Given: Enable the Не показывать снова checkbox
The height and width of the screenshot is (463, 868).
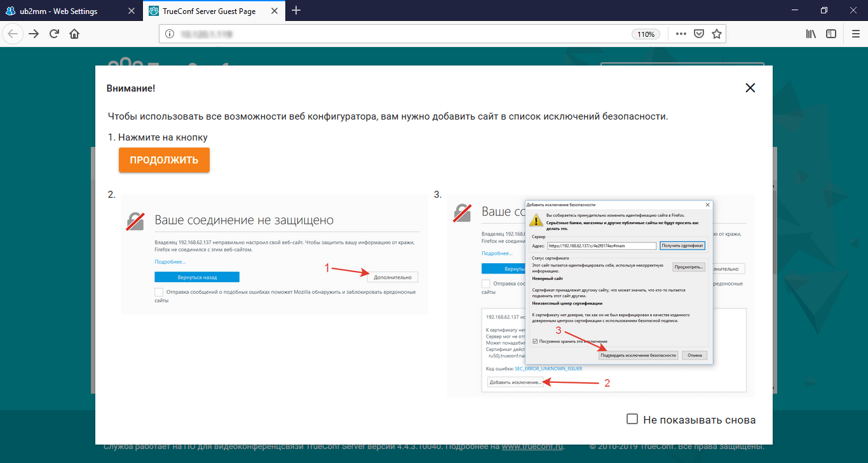Looking at the screenshot, I should click(632, 419).
